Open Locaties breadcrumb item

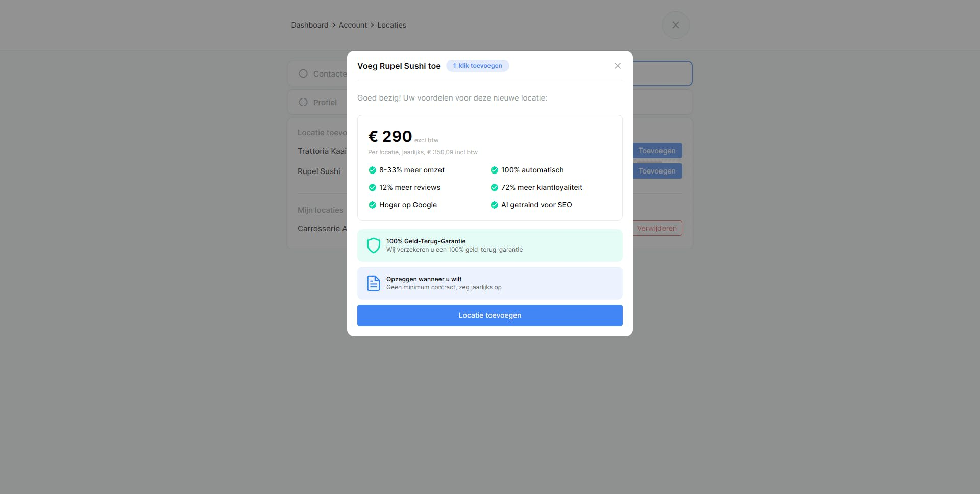[391, 25]
